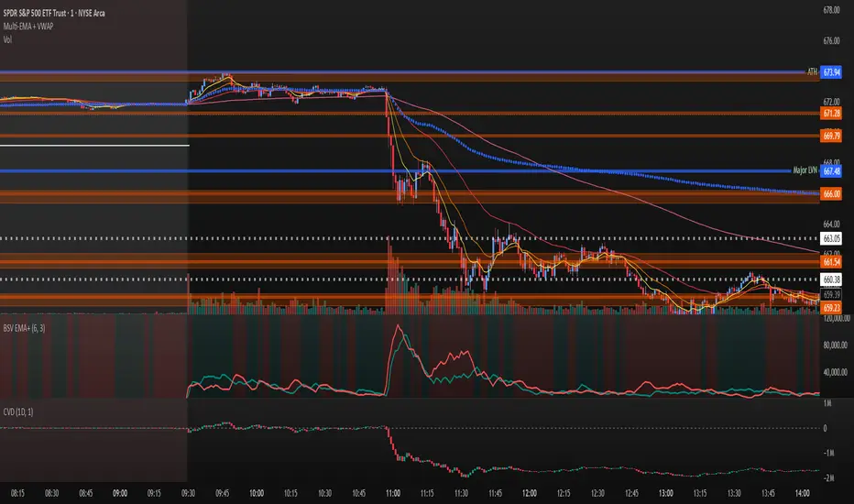This screenshot has height=504, width=854.
Task: Click 664.00 on the price axis
Action: point(831,224)
